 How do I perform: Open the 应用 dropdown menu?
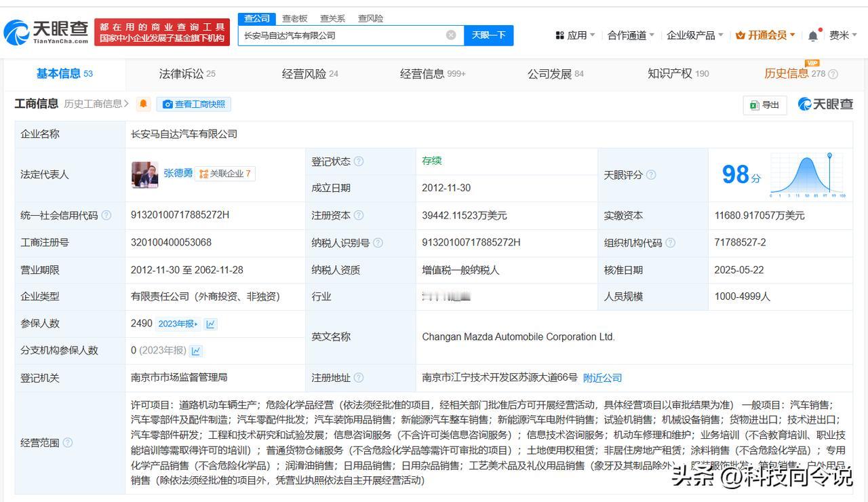[x=575, y=35]
